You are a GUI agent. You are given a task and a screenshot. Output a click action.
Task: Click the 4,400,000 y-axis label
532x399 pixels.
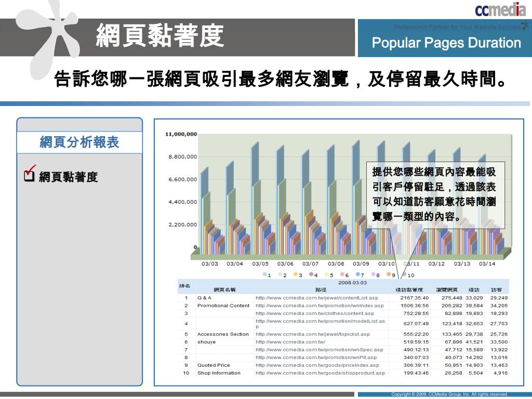(182, 202)
